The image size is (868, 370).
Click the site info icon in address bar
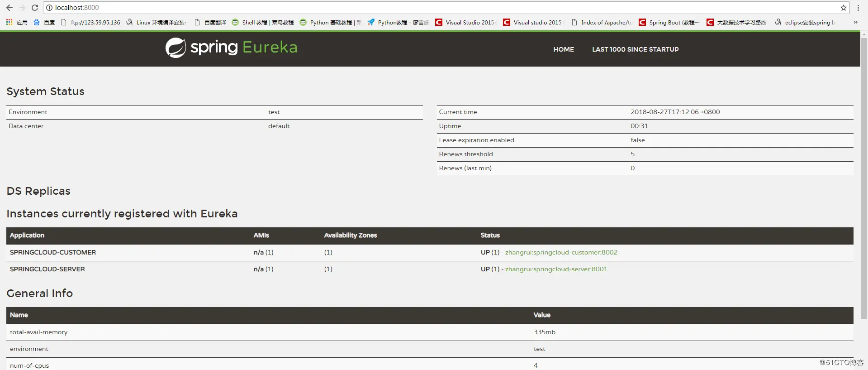[x=49, y=8]
